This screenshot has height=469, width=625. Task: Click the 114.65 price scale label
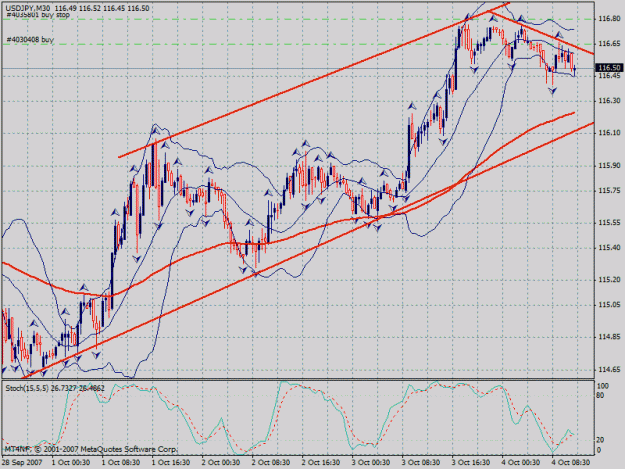[x=609, y=369]
